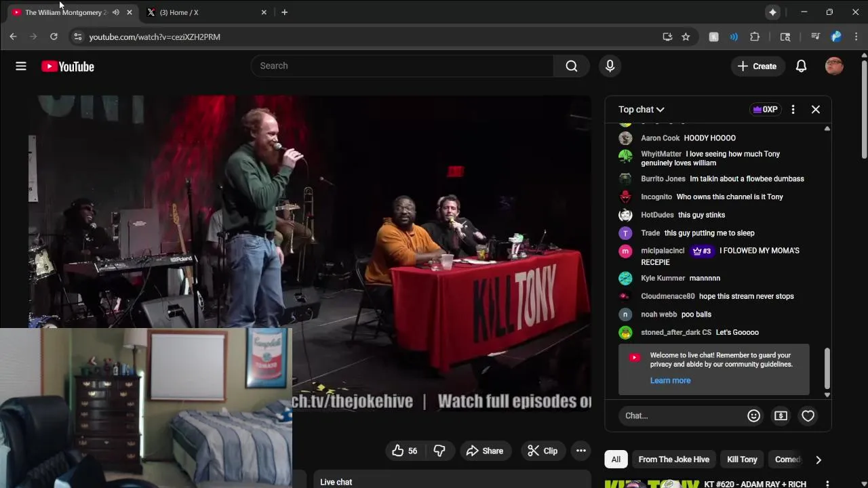The width and height of the screenshot is (868, 488).
Task: Click micipalacincl's #3 crown badge
Action: (x=702, y=251)
